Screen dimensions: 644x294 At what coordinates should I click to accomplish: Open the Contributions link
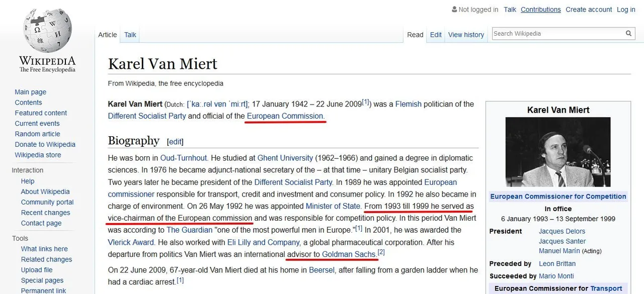541,10
